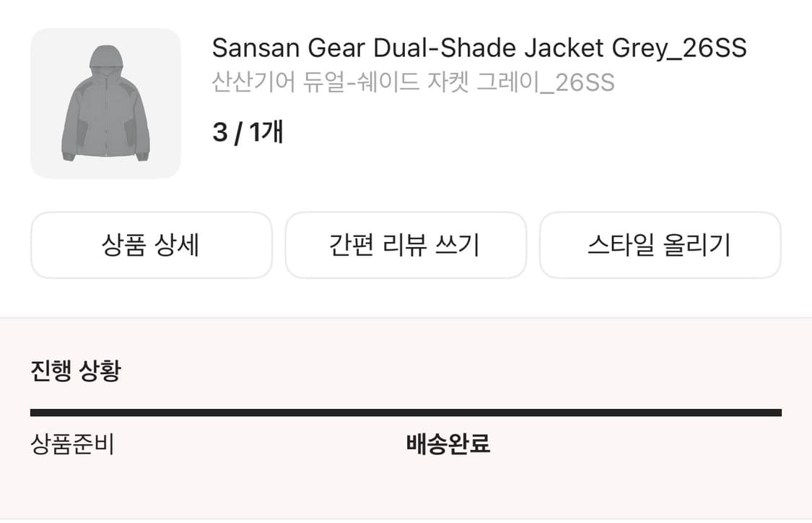The width and height of the screenshot is (812, 523).
Task: Click the 진행 상황 section heading
Action: [76, 371]
